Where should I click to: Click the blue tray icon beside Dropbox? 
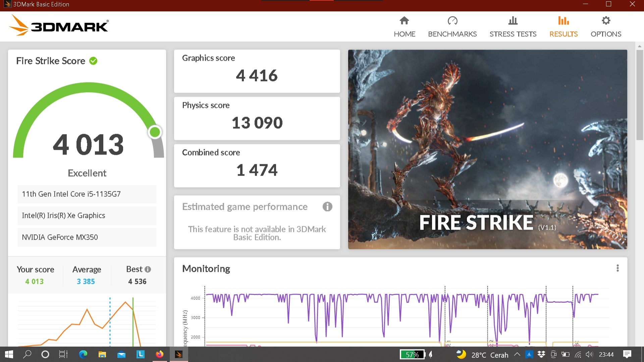pos(529,354)
